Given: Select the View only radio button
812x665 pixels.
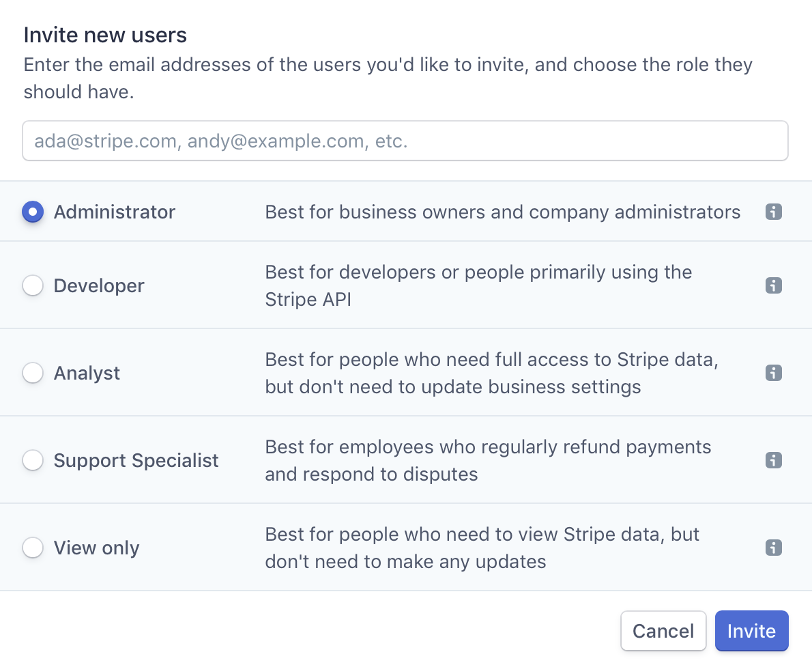Looking at the screenshot, I should (x=33, y=548).
